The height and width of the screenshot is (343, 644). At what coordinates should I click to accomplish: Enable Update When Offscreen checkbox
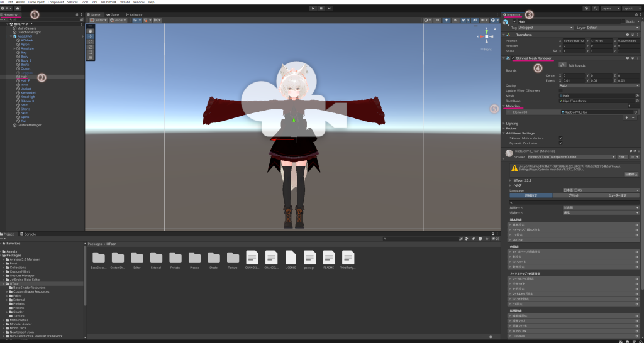point(560,90)
